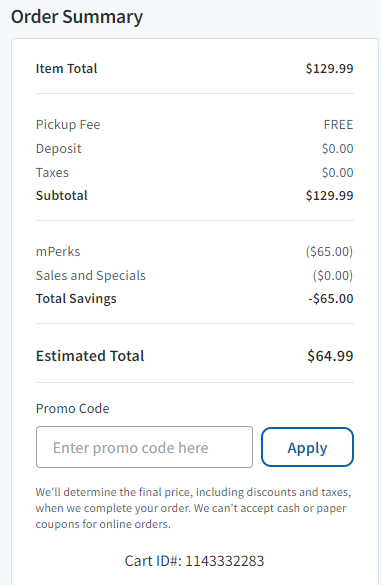Click the Subtotal label
The width and height of the screenshot is (381, 585).
click(62, 195)
